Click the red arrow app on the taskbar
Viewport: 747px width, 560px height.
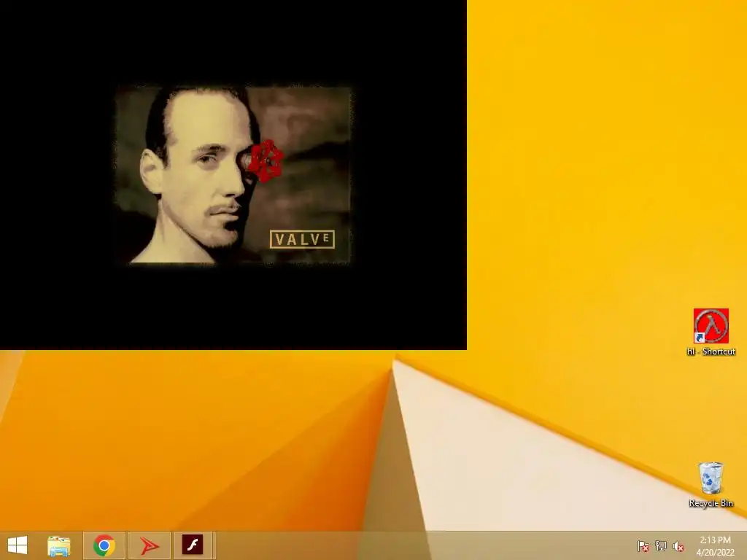coord(149,545)
